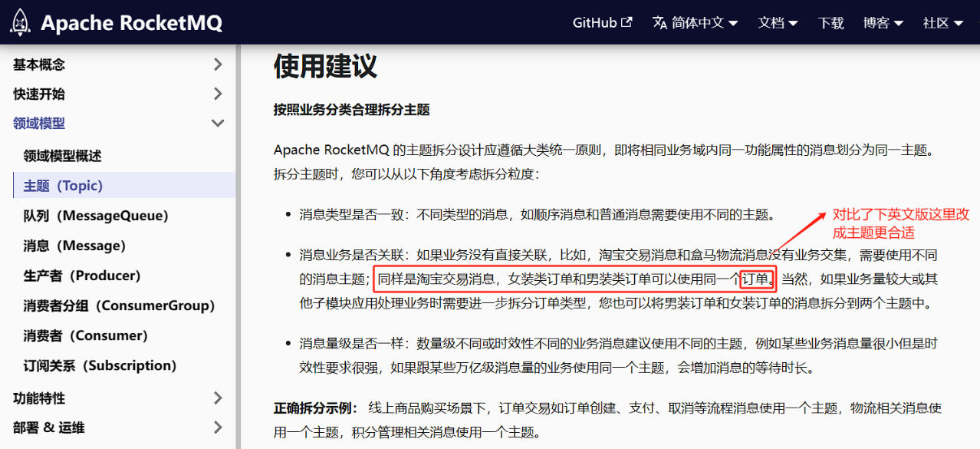Collapse the 领域模型 sidebar category chevron

click(x=218, y=123)
